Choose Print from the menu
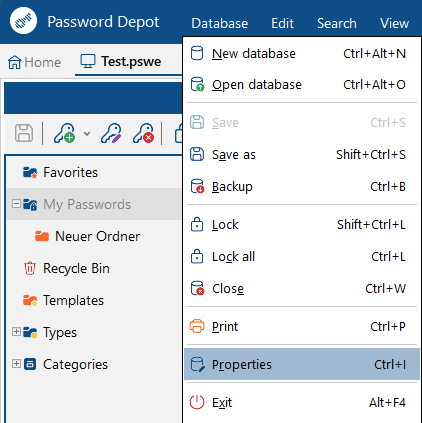 coord(301,327)
